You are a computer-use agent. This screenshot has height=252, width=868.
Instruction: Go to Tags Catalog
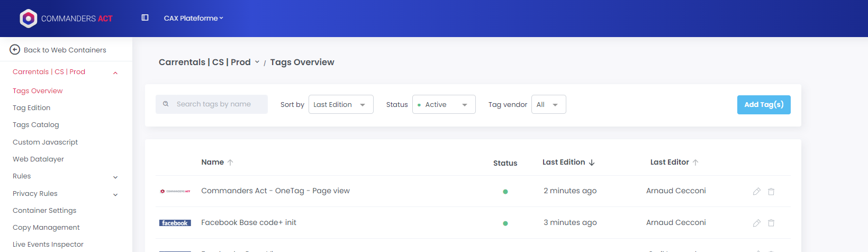[x=36, y=125]
